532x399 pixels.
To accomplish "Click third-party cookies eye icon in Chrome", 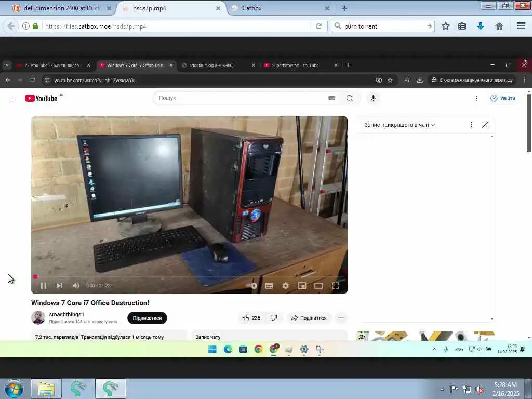I will coord(379,80).
